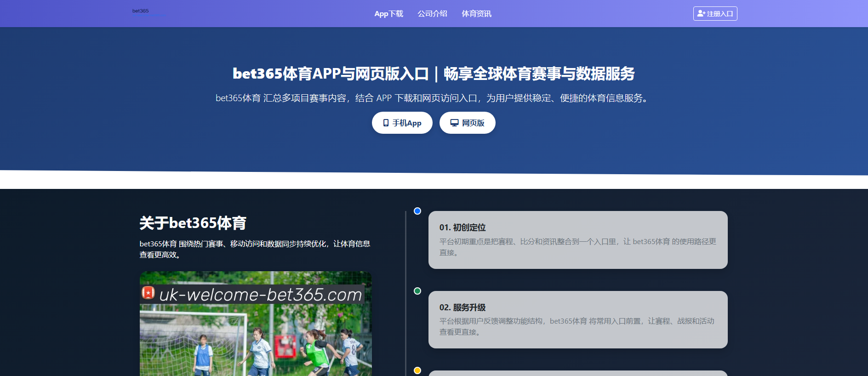Click the 围绕热门赛事 intro paragraph
Viewport: 868px width, 376px height.
[x=255, y=249]
